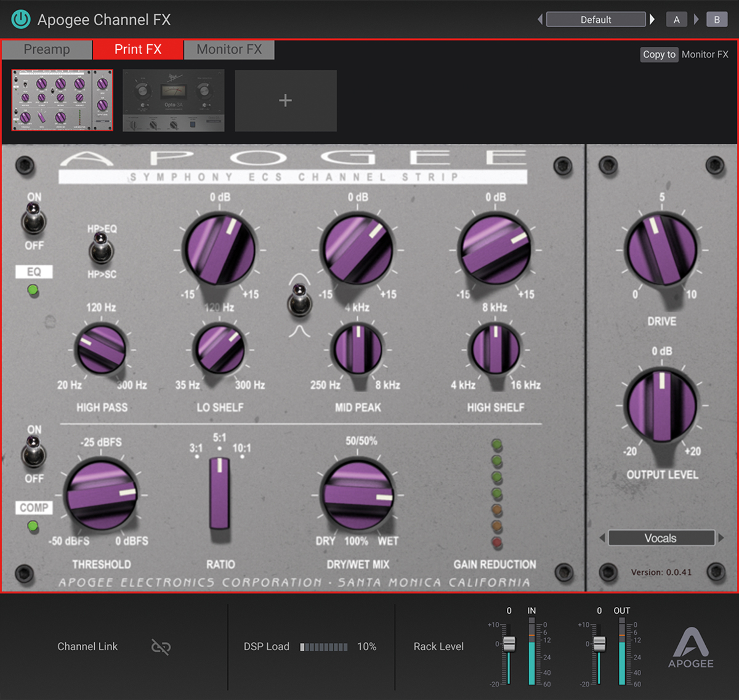Click the 3:1 ratio label

(196, 449)
